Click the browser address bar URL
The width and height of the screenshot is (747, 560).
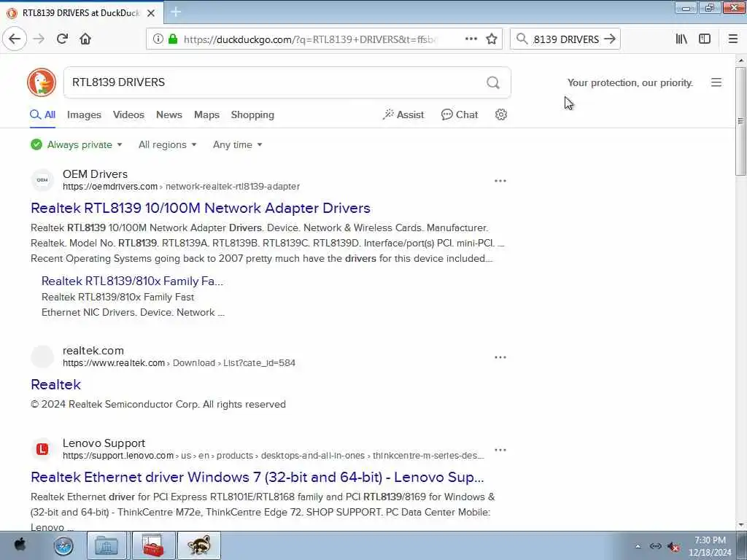click(309, 39)
